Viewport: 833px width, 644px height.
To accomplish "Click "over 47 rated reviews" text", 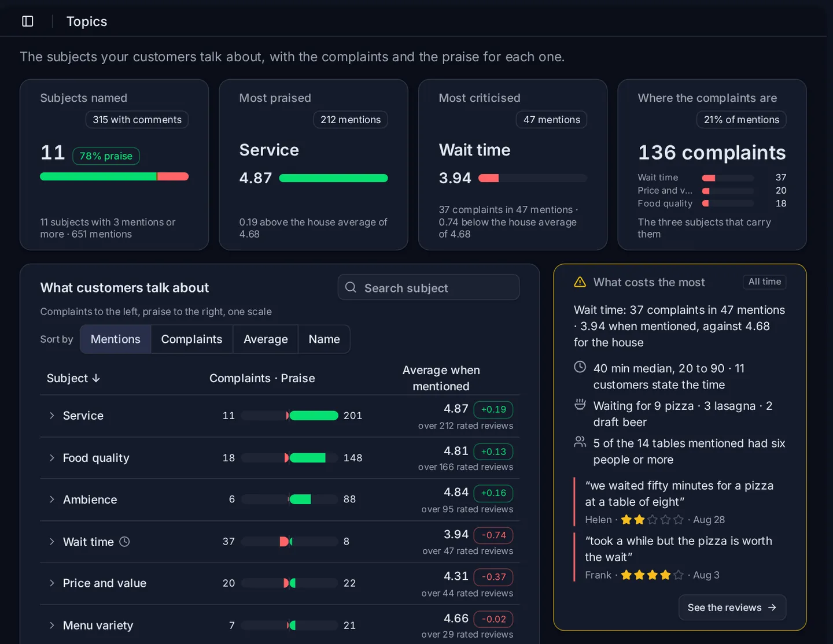I will point(467,551).
